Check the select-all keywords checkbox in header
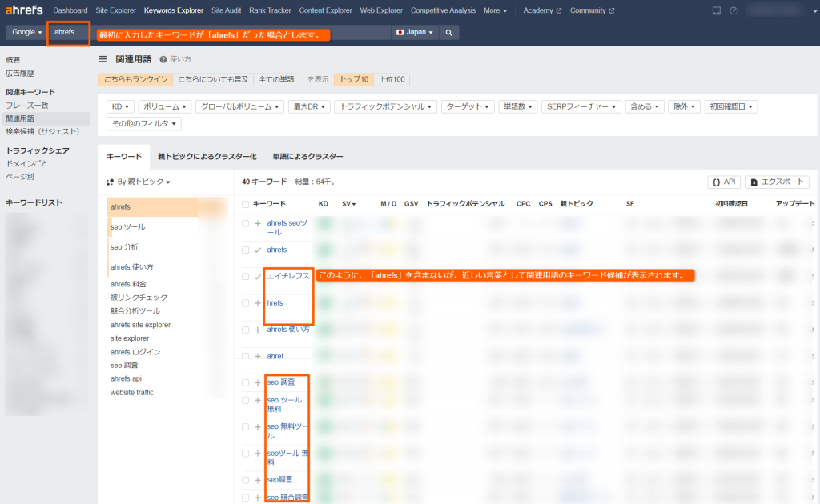Image resolution: width=820 pixels, height=504 pixels. (x=246, y=203)
